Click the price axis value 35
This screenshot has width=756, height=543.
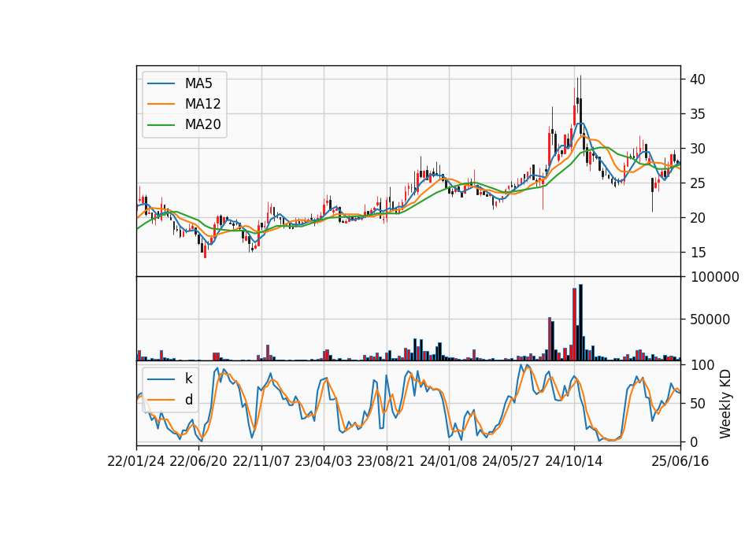[698, 114]
